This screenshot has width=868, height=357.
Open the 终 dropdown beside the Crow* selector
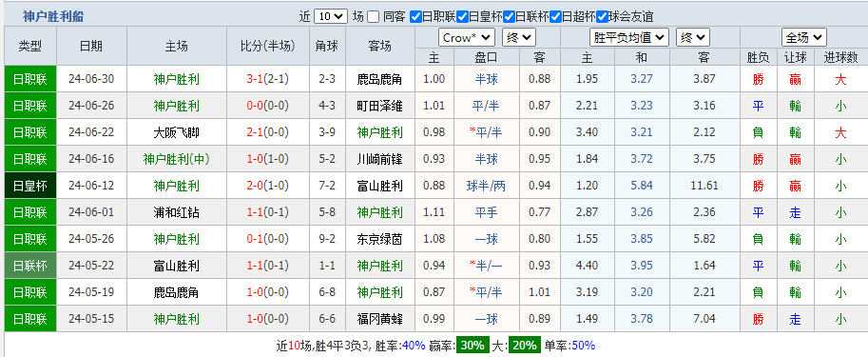point(519,38)
